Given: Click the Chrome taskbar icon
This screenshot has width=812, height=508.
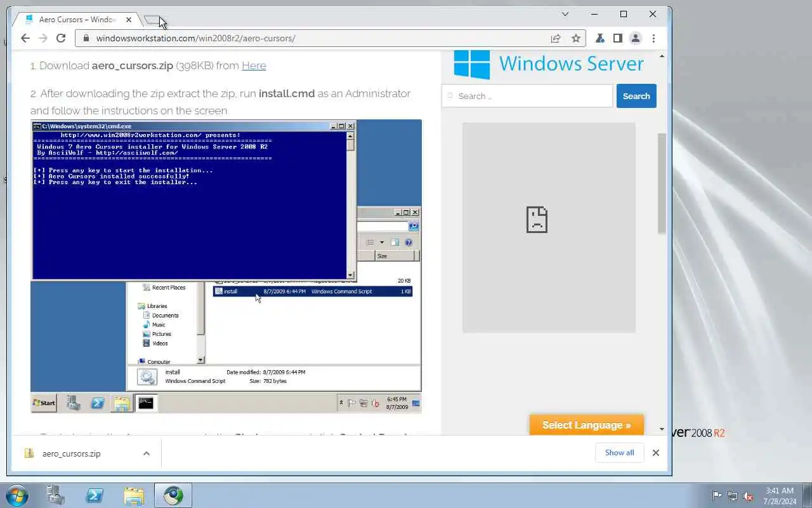Looking at the screenshot, I should (x=173, y=495).
